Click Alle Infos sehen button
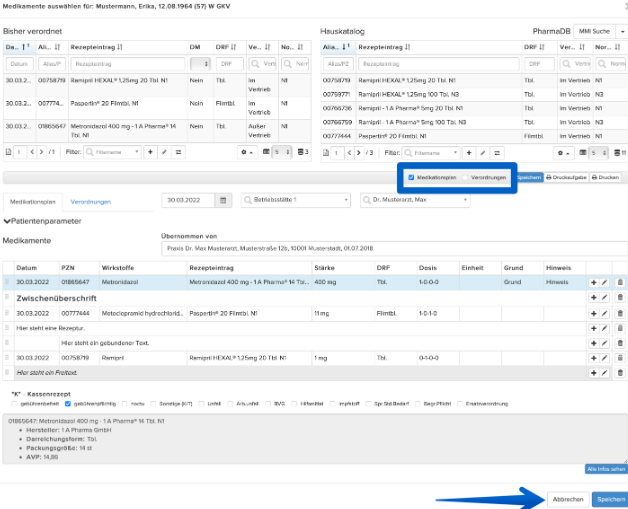628x509 pixels. [x=606, y=469]
